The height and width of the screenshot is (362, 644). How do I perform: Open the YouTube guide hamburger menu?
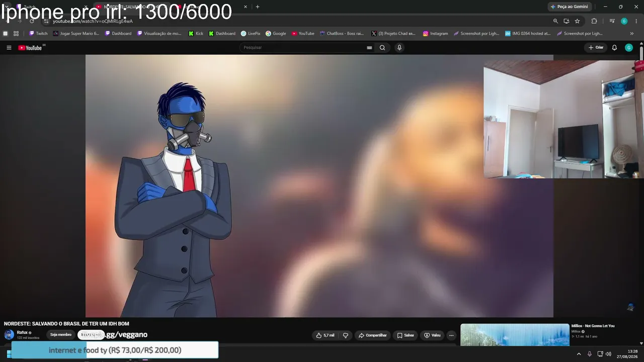coord(9,48)
